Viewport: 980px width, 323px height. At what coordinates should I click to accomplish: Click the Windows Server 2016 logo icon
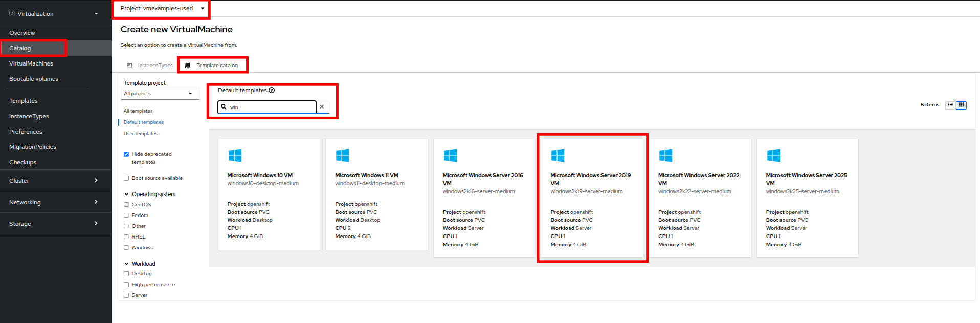point(450,156)
